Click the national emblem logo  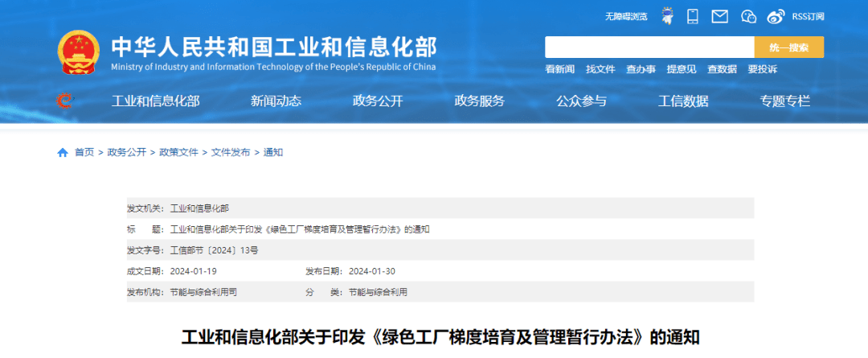point(79,54)
